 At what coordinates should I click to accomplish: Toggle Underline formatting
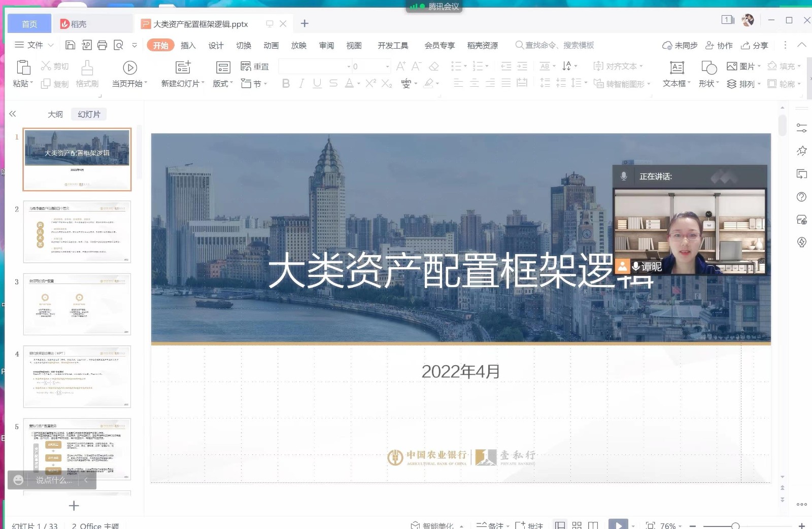(317, 83)
